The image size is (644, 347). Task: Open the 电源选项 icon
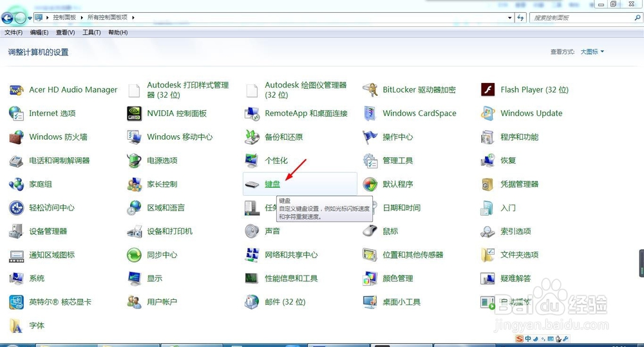coord(135,160)
